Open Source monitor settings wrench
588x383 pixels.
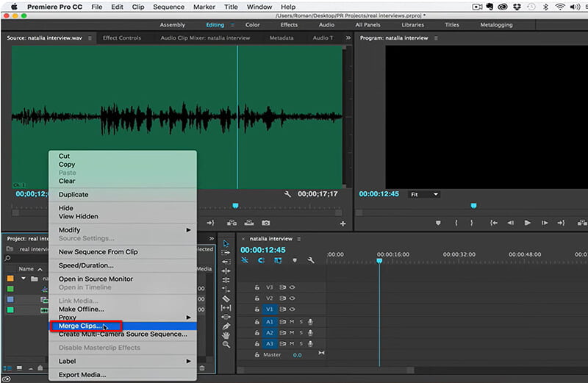pos(287,194)
